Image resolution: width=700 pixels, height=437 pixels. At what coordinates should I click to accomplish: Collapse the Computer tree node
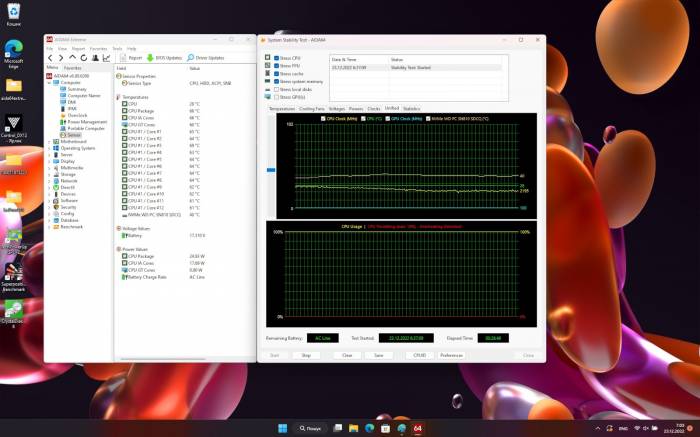tap(49, 83)
